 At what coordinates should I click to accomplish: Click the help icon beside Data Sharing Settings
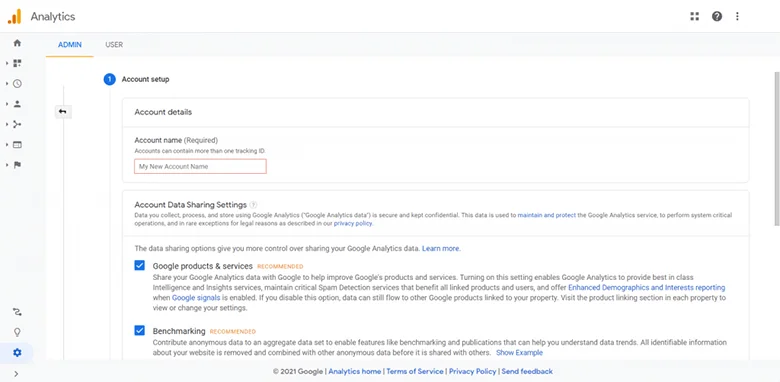point(254,204)
